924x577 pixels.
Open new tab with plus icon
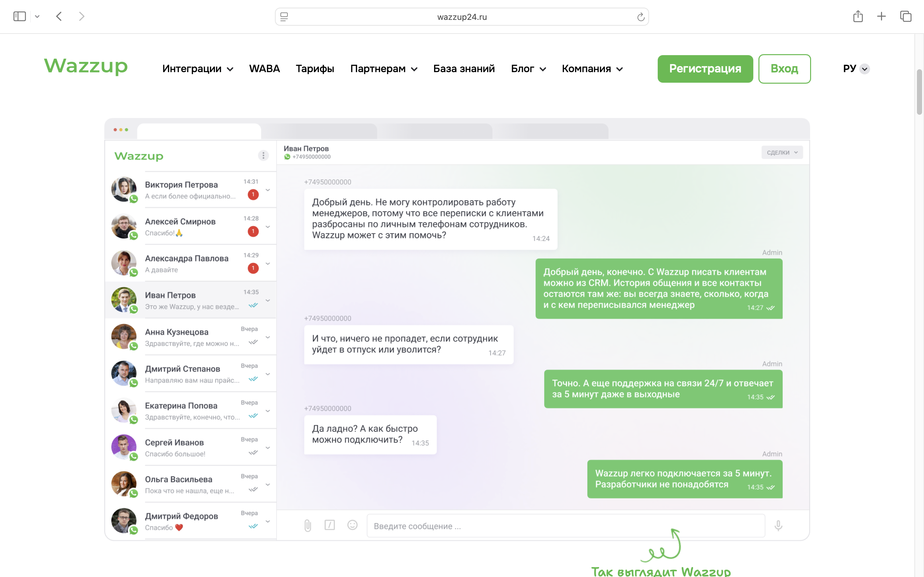pyautogui.click(x=881, y=16)
